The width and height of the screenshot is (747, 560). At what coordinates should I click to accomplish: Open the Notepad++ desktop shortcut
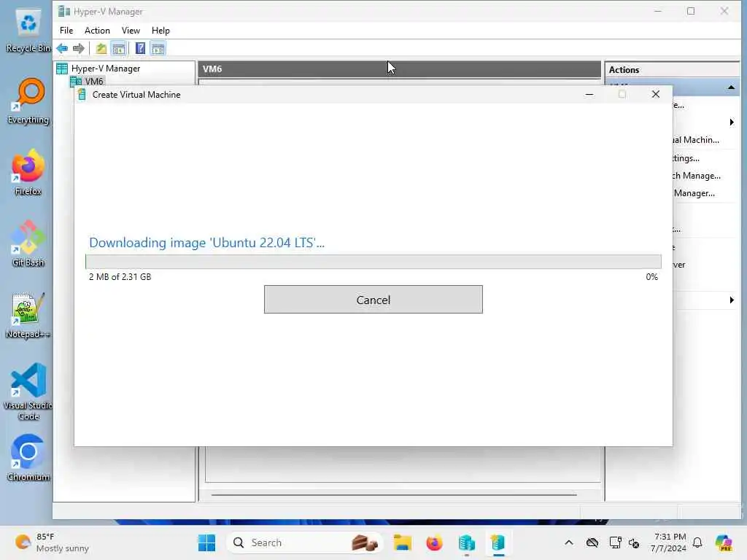tap(28, 315)
